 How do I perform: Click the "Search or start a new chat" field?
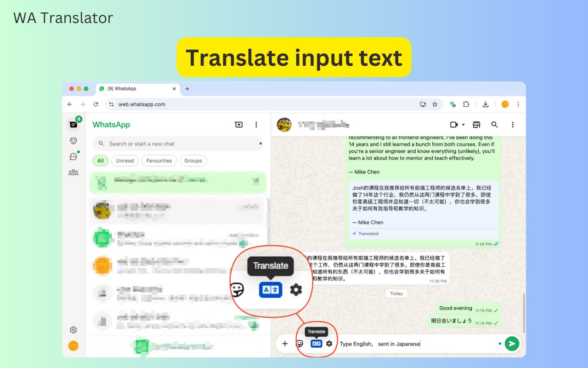point(178,144)
